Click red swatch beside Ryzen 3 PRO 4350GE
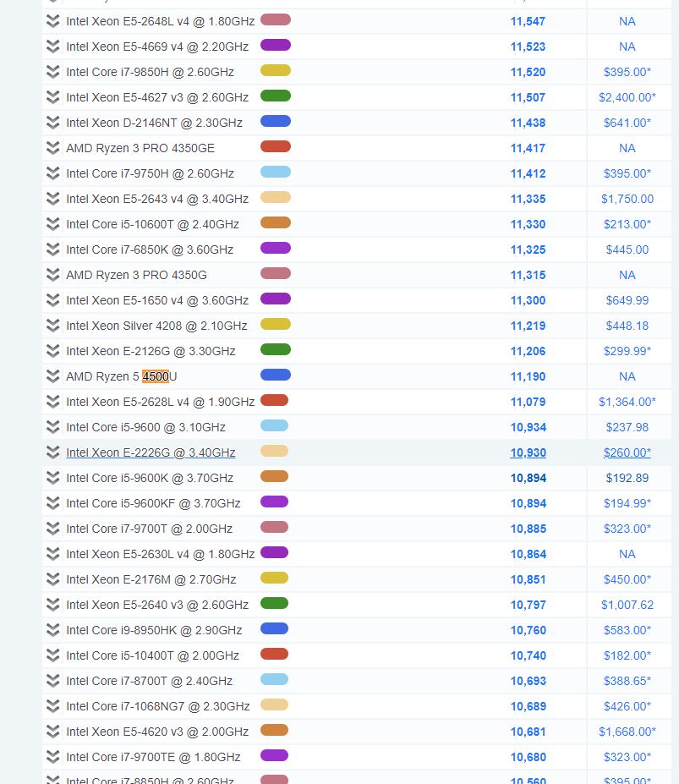The height and width of the screenshot is (784, 679). pyautogui.click(x=276, y=147)
